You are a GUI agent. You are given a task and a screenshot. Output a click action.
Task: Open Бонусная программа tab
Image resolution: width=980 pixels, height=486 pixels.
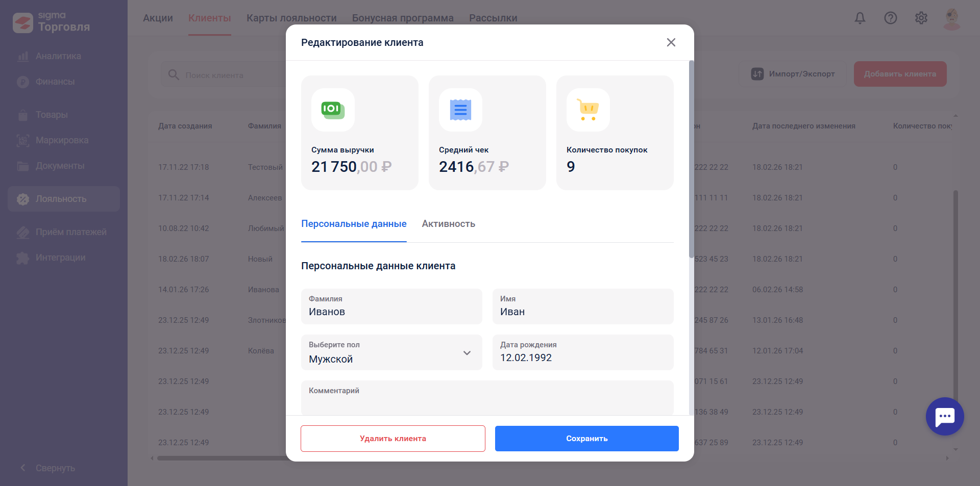click(403, 18)
